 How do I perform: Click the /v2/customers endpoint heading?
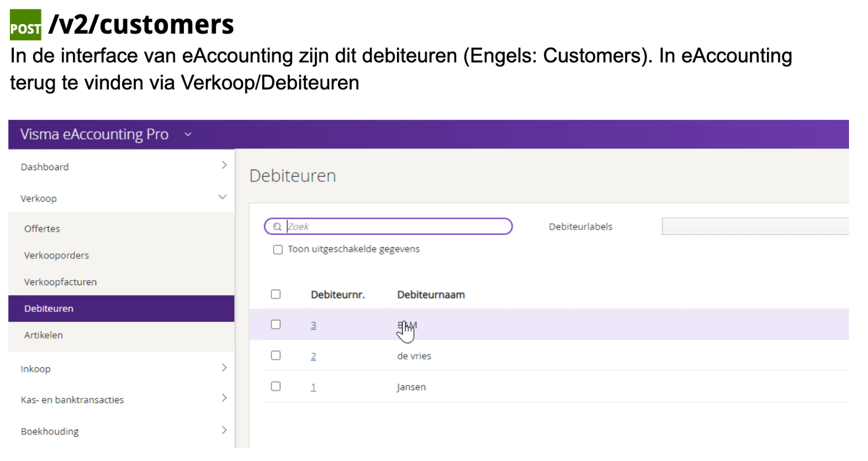(142, 25)
